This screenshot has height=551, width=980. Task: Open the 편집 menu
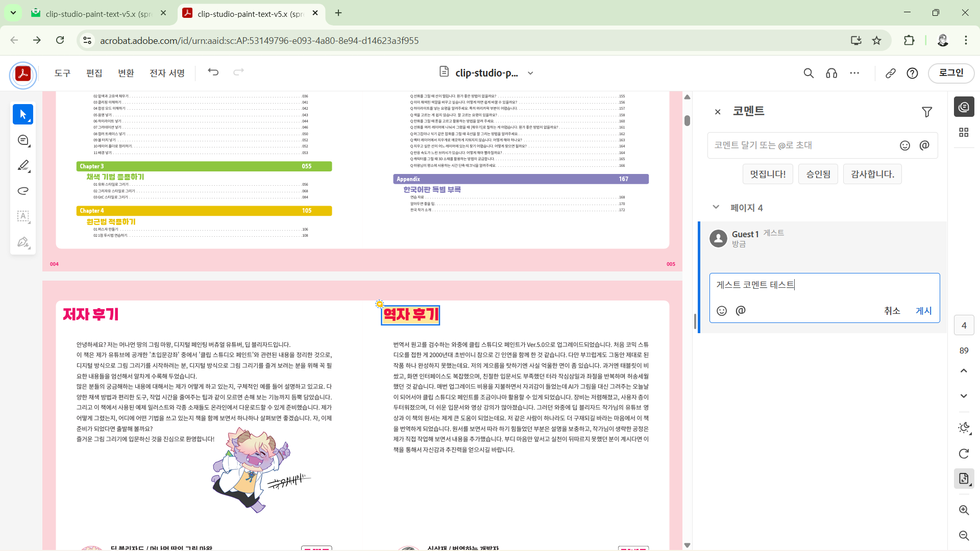(x=94, y=73)
